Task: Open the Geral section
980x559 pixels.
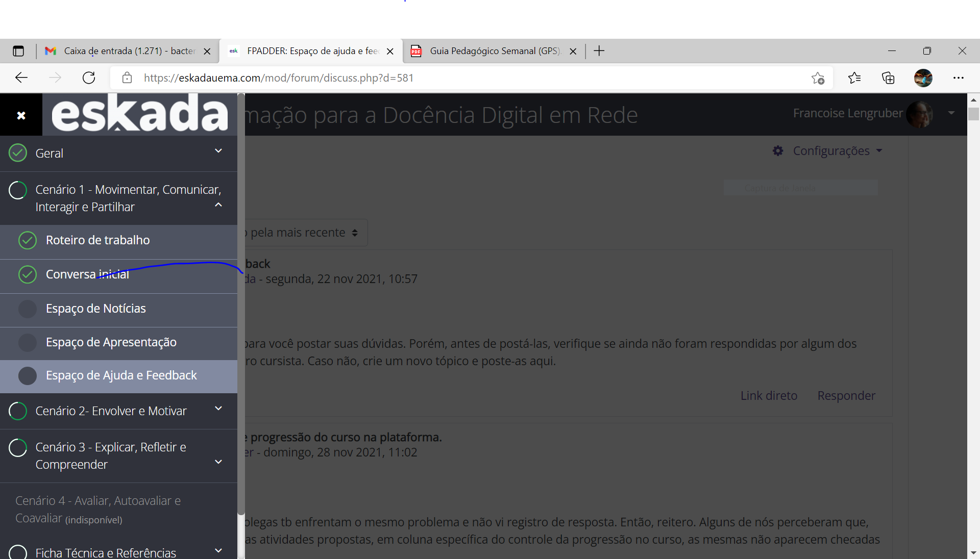Action: [x=50, y=154]
